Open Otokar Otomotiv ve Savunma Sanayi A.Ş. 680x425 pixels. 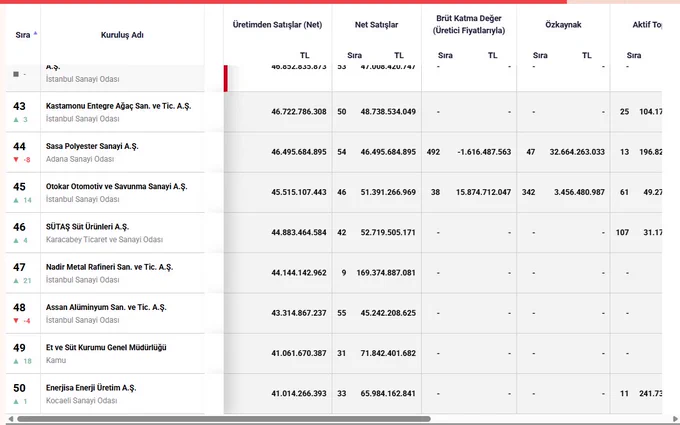tap(116, 186)
